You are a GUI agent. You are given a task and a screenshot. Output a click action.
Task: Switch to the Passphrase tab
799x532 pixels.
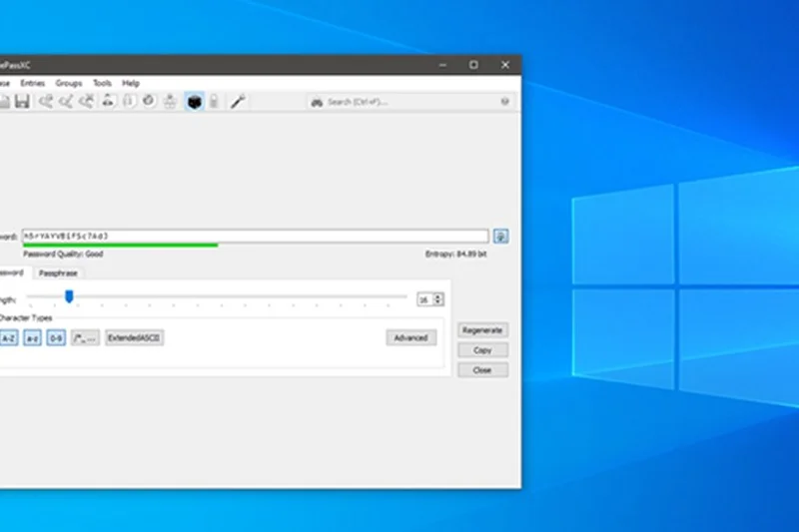pos(57,272)
